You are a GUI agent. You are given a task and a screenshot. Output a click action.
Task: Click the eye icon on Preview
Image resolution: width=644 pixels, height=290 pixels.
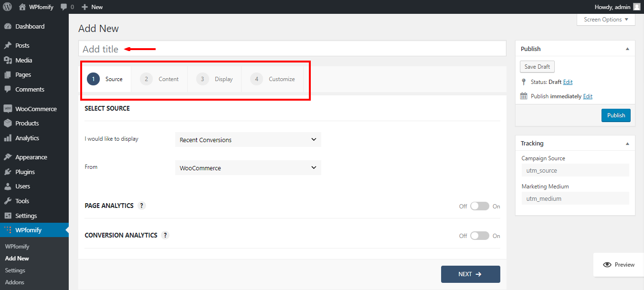(607, 265)
